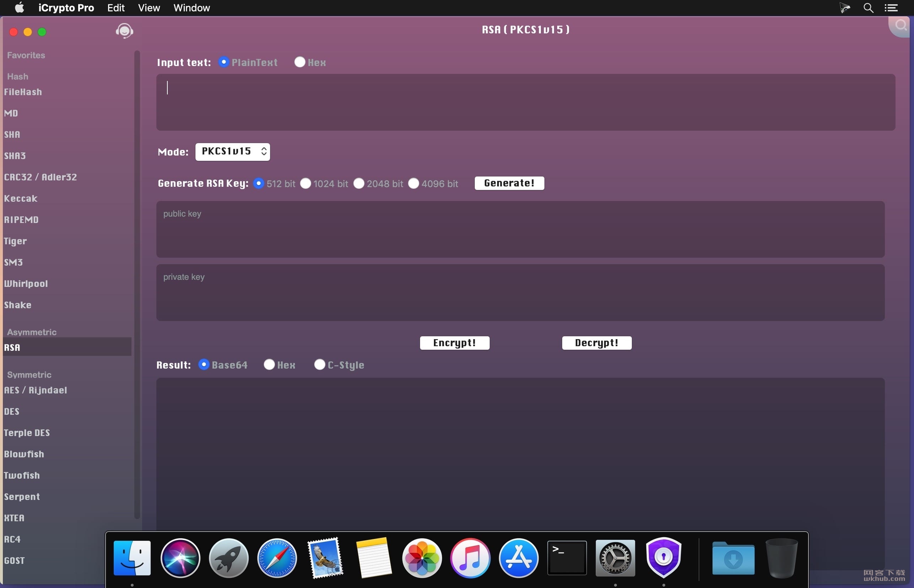Screen dimensions: 914x588
Task: Open Safari compass icon in Dock
Action: coord(277,558)
